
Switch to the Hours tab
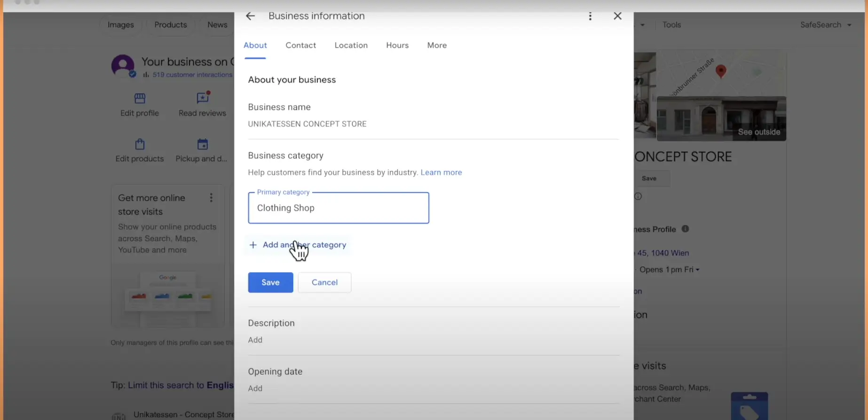tap(397, 45)
